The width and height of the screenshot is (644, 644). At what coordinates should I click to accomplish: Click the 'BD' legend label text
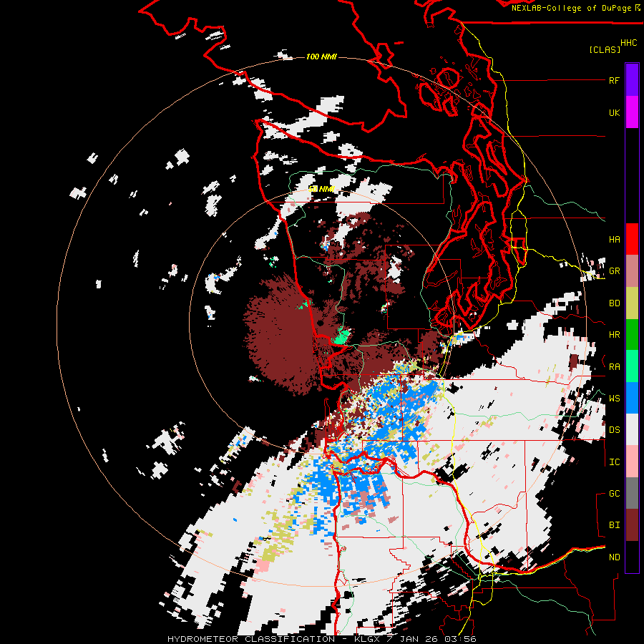(x=614, y=303)
